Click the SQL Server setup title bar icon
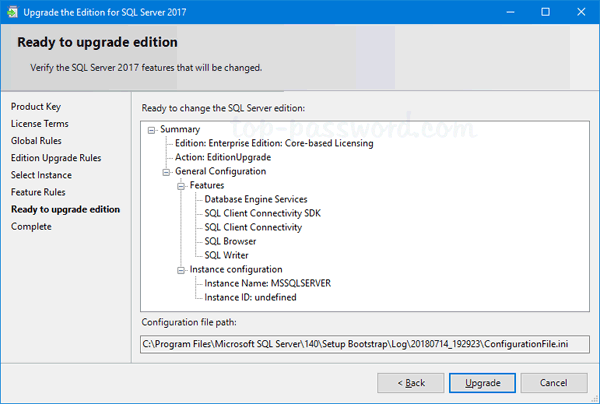The image size is (600, 404). tap(12, 12)
